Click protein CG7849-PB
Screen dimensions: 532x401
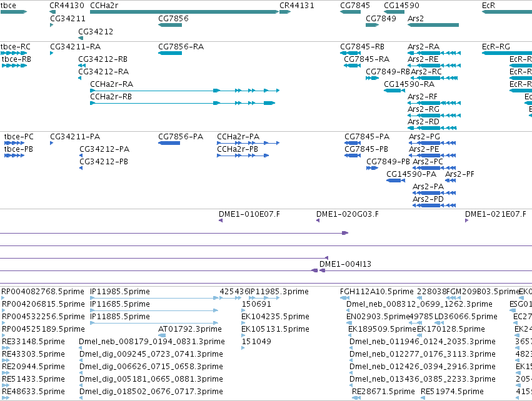(388, 162)
